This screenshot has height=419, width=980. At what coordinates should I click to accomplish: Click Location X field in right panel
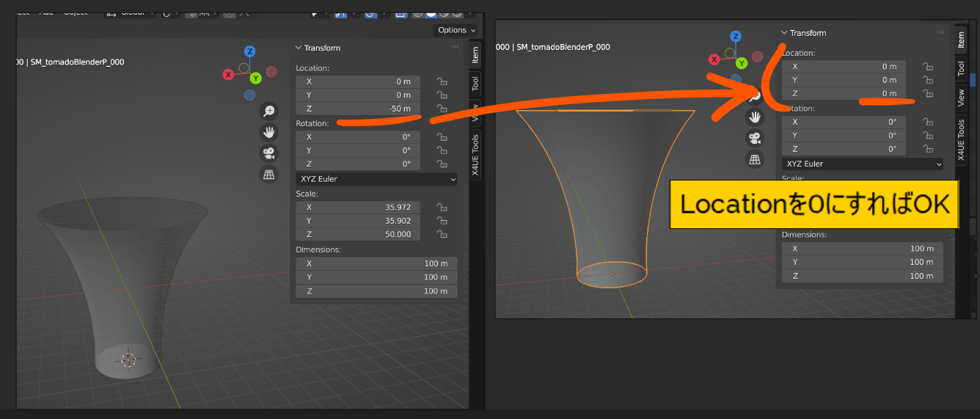pos(844,66)
